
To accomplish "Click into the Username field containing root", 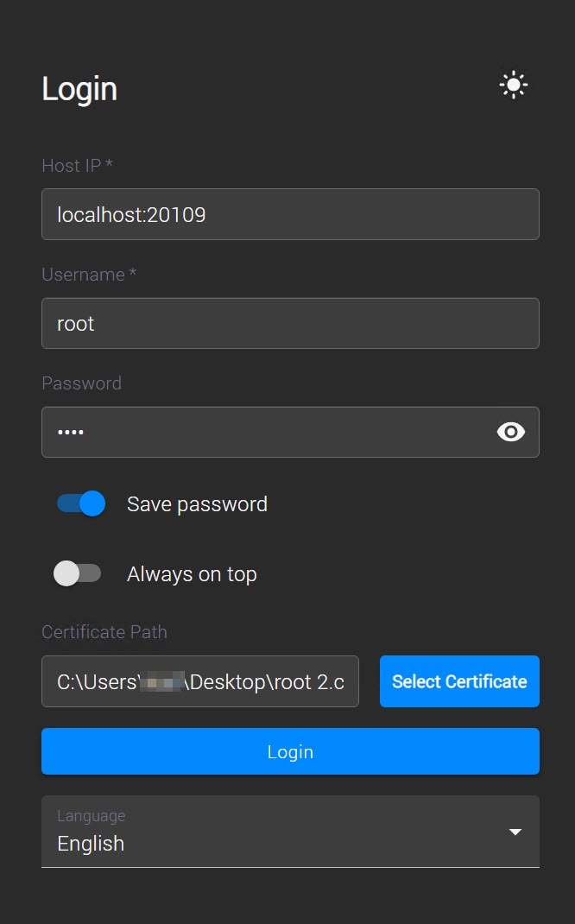I will pyautogui.click(x=290, y=324).
